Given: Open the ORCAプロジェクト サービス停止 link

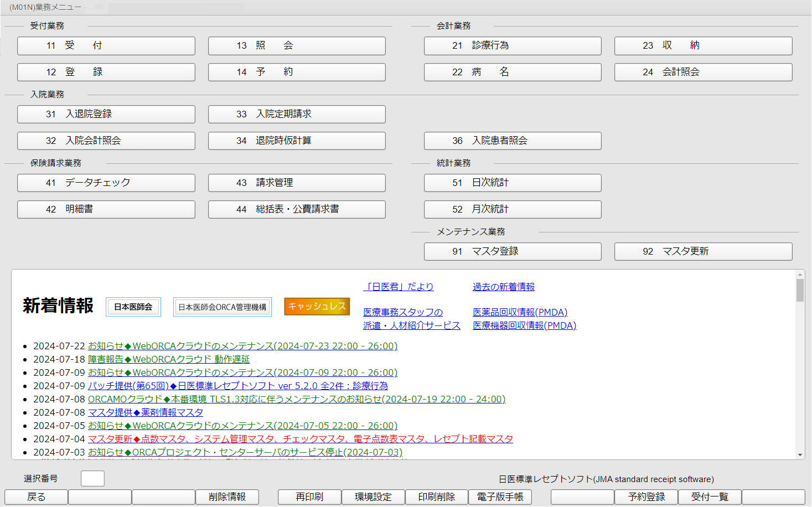Looking at the screenshot, I should [245, 452].
